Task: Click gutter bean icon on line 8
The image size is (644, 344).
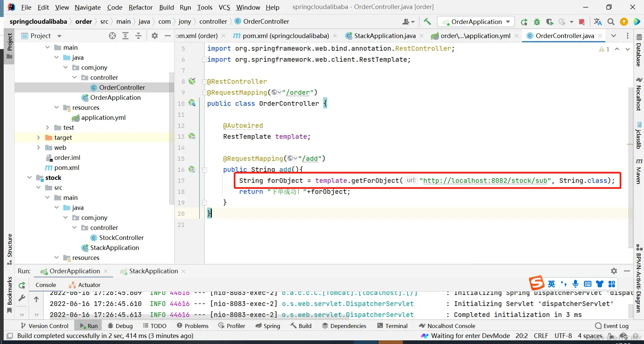Action: tap(192, 81)
